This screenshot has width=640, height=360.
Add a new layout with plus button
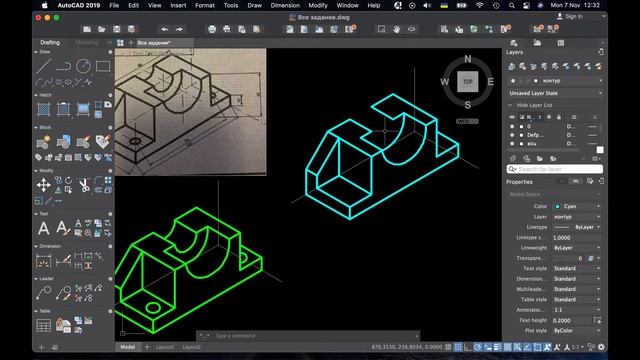[147, 347]
